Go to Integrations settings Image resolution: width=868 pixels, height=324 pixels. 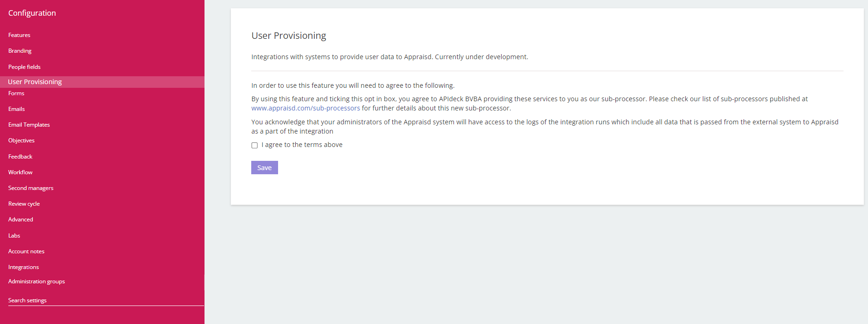[x=24, y=267]
